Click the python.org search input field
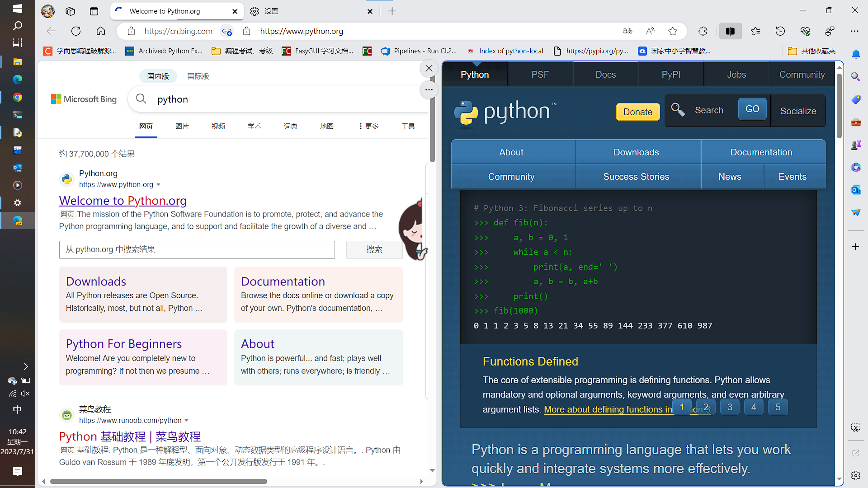868x488 pixels. [x=713, y=110]
